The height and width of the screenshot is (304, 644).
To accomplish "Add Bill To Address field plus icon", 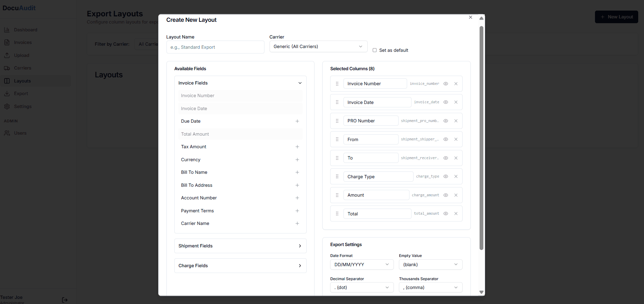I will [x=297, y=185].
